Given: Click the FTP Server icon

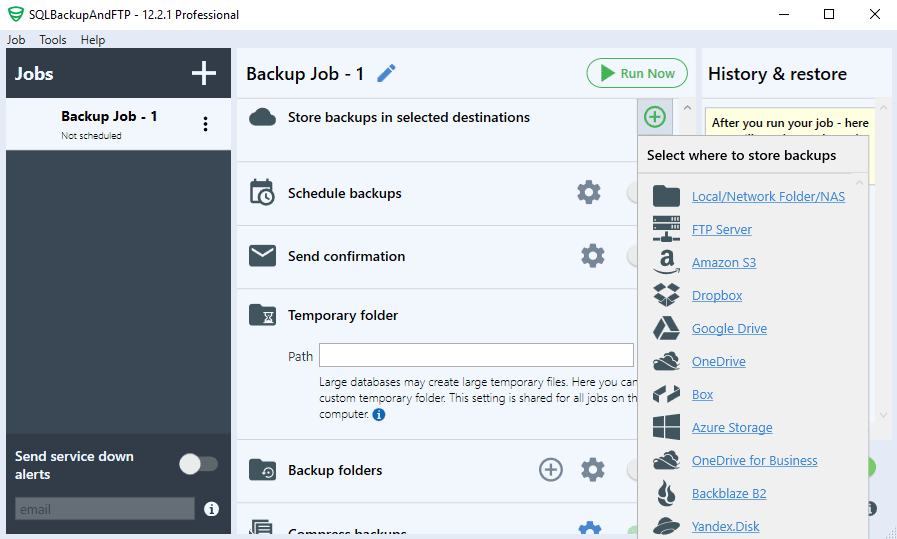Looking at the screenshot, I should pyautogui.click(x=666, y=229).
